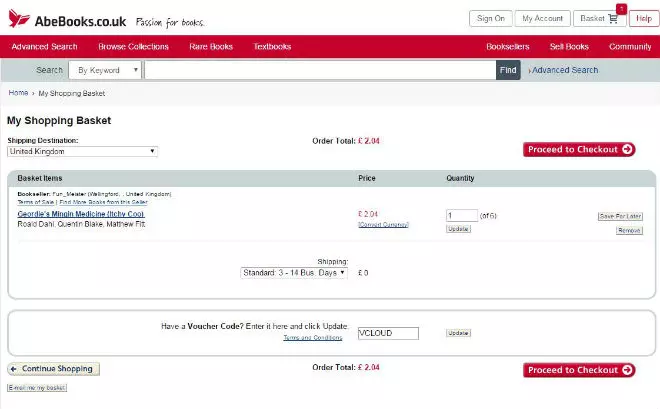Click Update button under quantity
The width and height of the screenshot is (660, 409).
pos(458,229)
